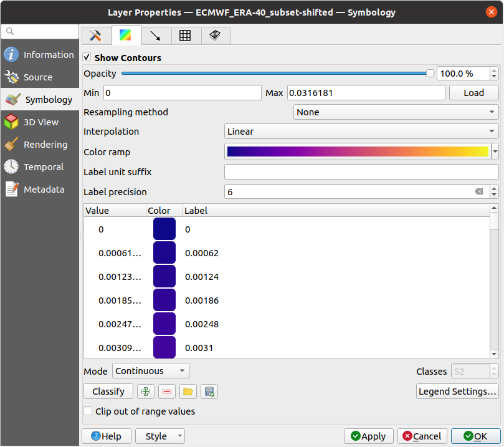The image size is (504, 447).
Task: Open the 3D View section in the sidebar
Action: [x=40, y=122]
